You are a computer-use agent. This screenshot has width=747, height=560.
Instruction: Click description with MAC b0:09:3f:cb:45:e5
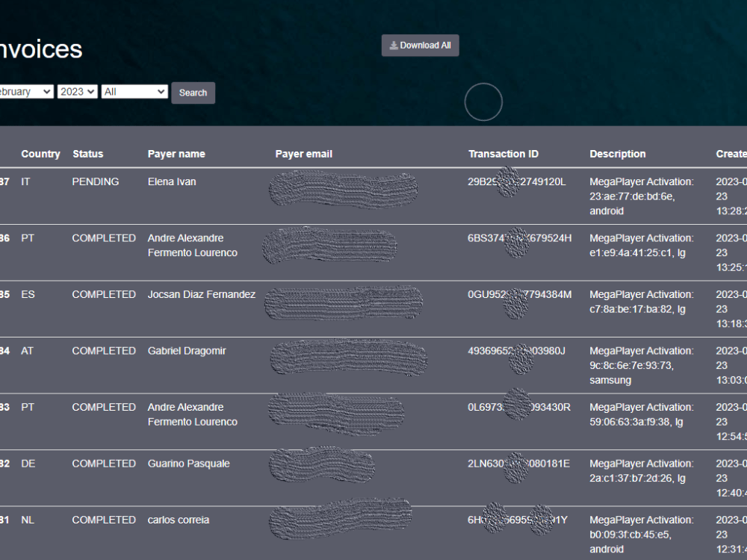coord(641,535)
